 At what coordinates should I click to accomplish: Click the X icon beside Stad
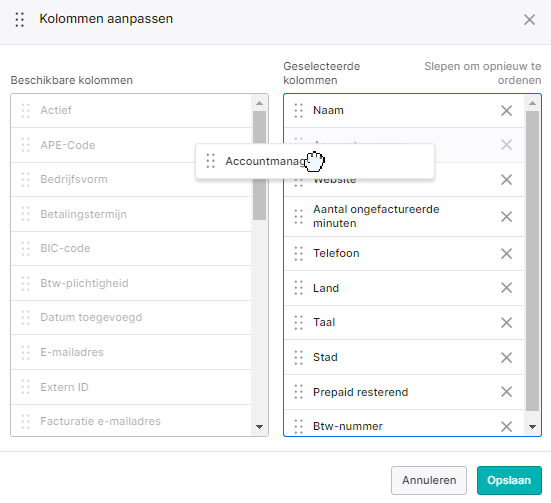506,357
